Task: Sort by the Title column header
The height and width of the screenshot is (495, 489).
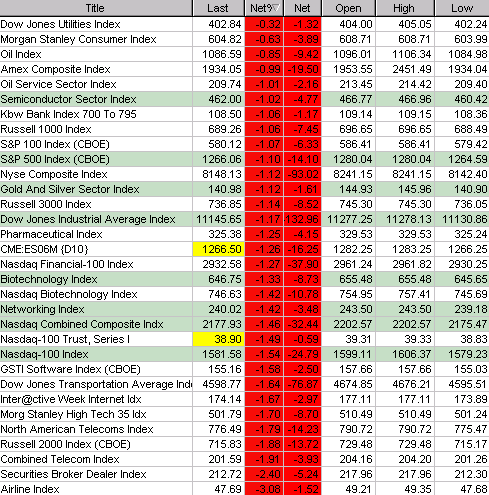Action: pyautogui.click(x=96, y=8)
